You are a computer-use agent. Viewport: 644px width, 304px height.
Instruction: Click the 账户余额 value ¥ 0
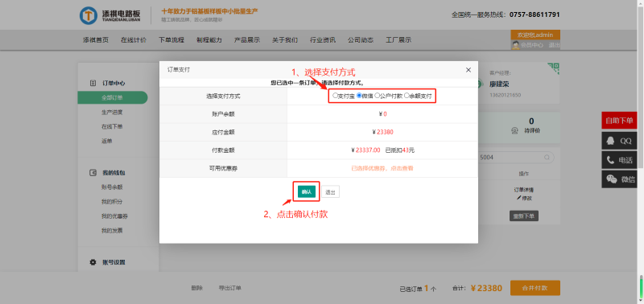click(x=383, y=114)
